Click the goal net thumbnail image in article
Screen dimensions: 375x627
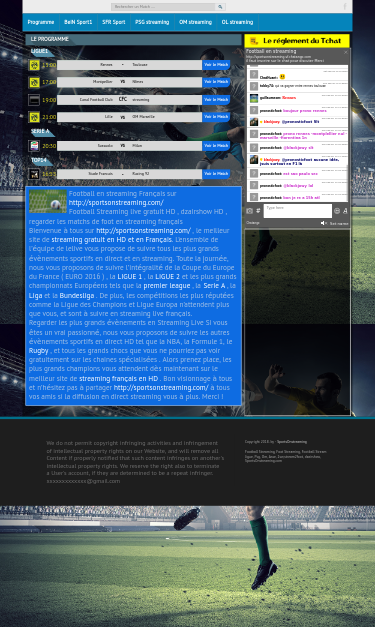[x=48, y=201]
